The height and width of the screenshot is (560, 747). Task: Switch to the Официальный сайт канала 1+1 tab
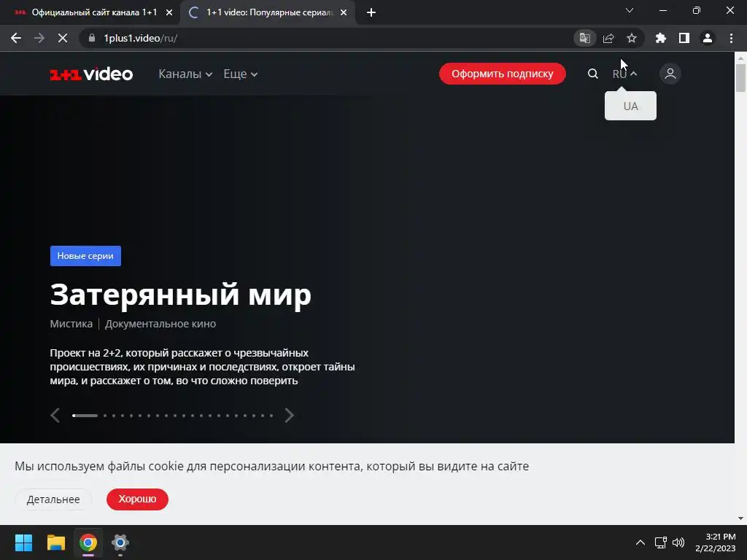click(94, 12)
